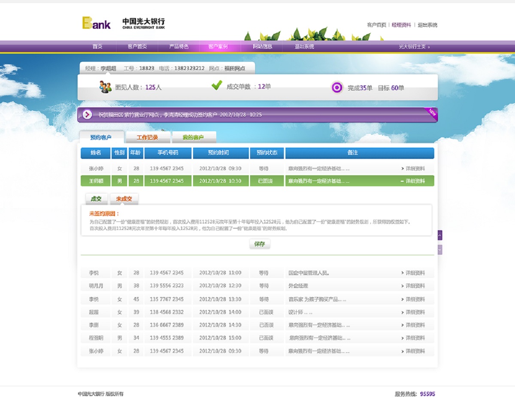This screenshot has width=515, height=420.
Task: Click the 面见人数 value 125人
Action: click(x=153, y=87)
